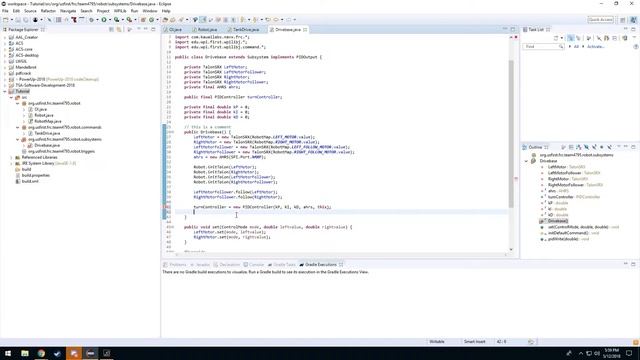640x360 pixels.
Task: Click the Coverage toolbar icon
Action: tap(117, 20)
